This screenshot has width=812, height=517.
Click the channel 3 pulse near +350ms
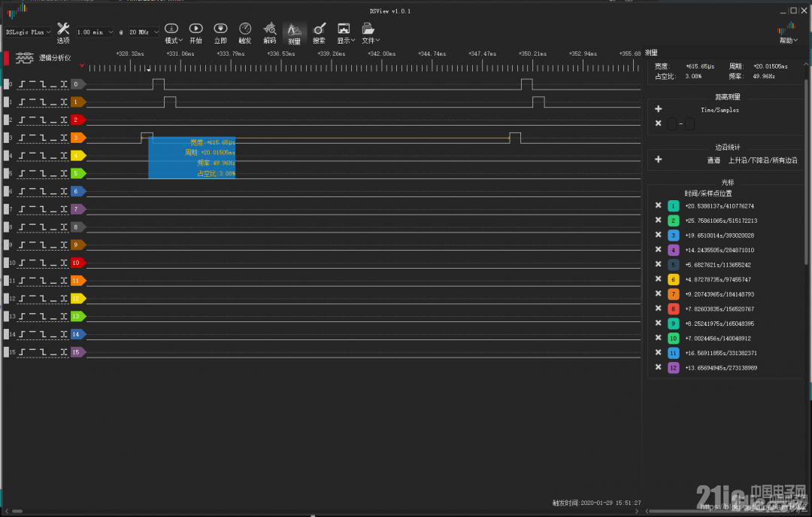pyautogui.click(x=515, y=138)
